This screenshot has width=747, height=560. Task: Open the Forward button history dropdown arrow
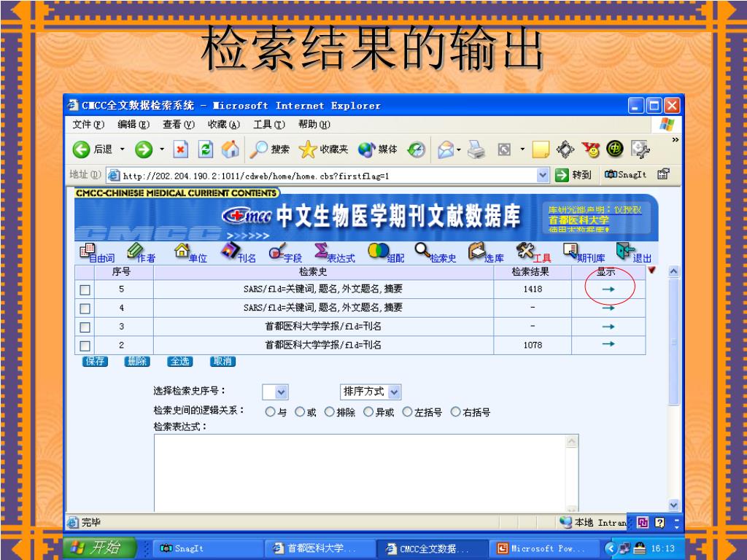[x=162, y=149]
